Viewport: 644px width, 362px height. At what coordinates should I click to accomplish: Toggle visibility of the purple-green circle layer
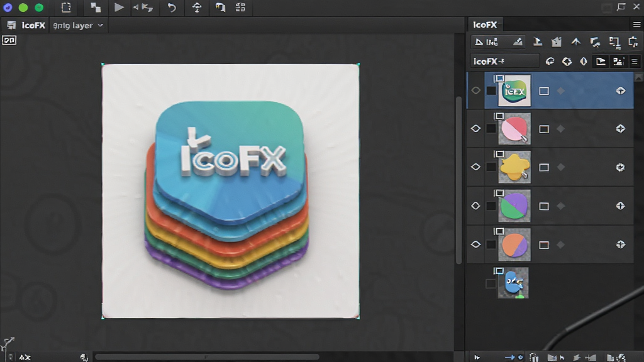[x=475, y=206]
